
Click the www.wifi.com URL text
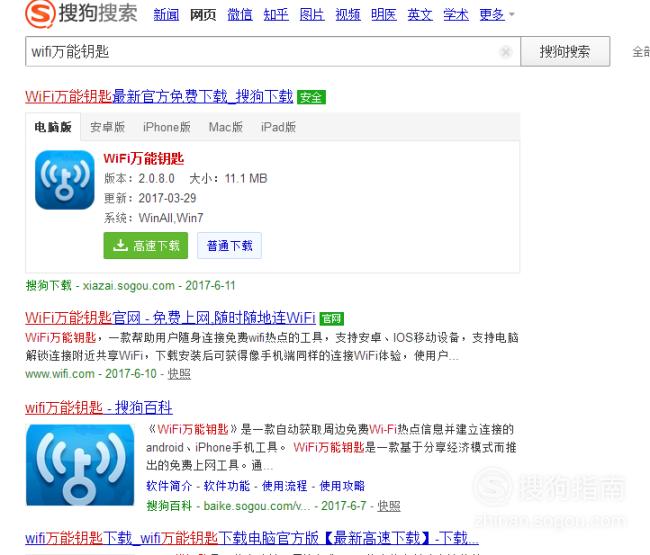(60, 374)
